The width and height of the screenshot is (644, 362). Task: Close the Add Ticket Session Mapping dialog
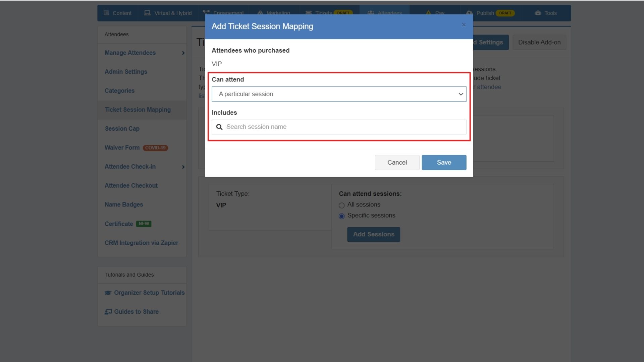coord(464,25)
